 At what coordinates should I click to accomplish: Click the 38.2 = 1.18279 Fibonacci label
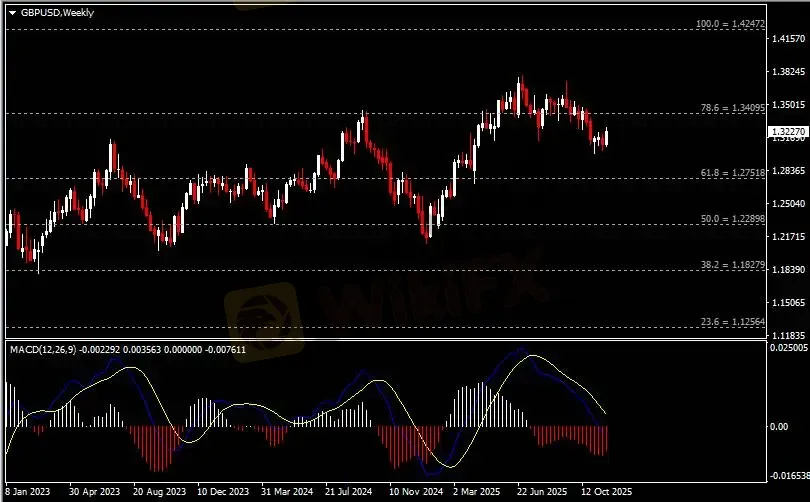(732, 264)
